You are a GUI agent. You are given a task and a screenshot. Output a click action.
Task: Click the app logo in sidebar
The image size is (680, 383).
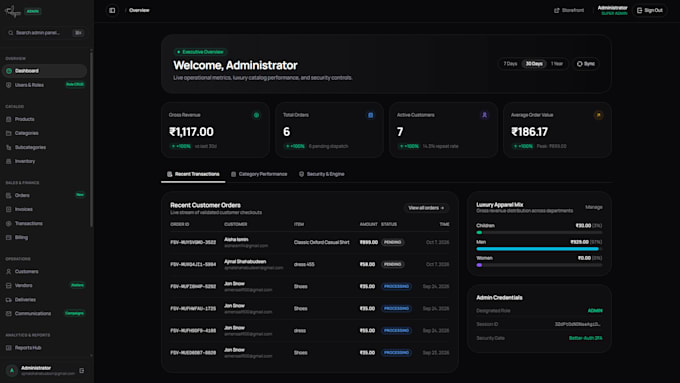point(13,11)
